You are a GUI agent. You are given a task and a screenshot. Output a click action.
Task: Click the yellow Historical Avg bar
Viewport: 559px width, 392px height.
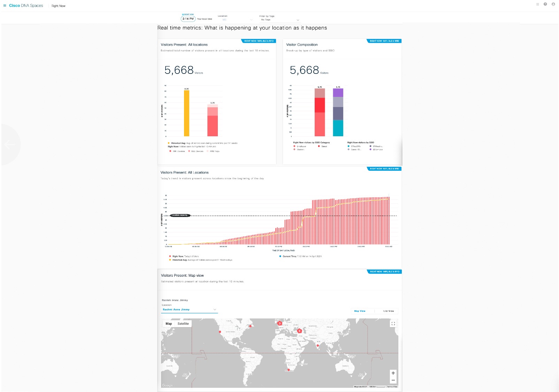(x=186, y=113)
